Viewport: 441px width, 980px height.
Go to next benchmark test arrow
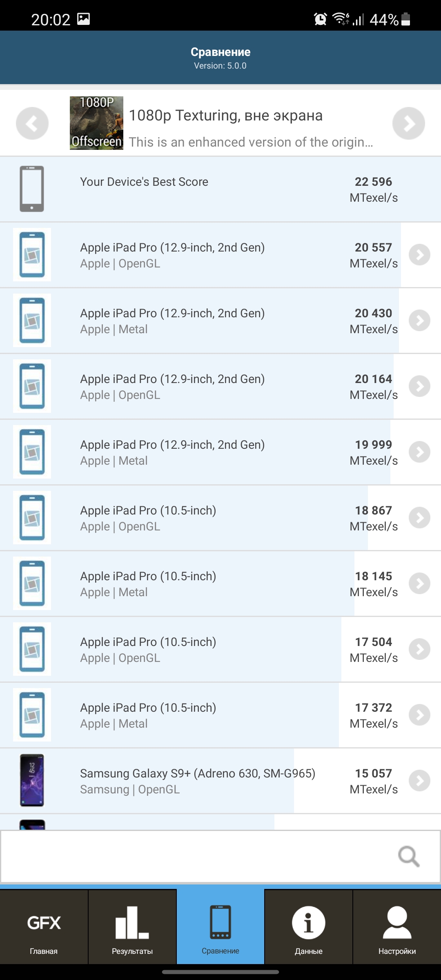(x=409, y=123)
